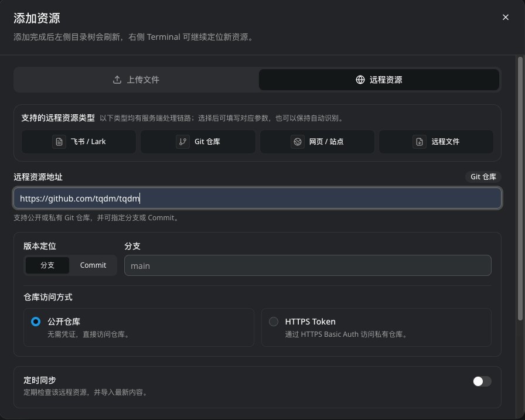
Task: Select the Git 仓库 resource type
Action: (198, 142)
